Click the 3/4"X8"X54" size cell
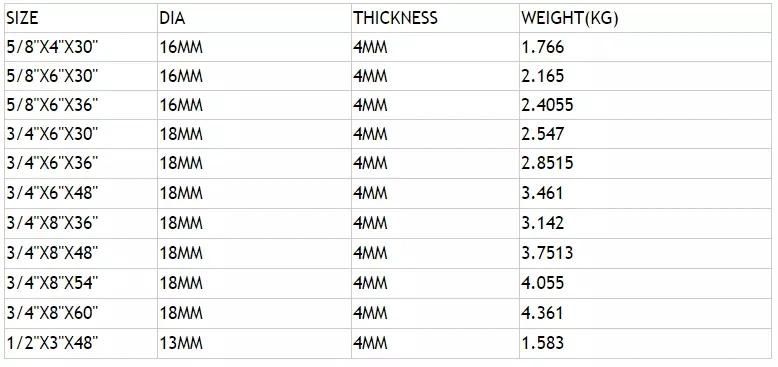The height and width of the screenshot is (367, 778). click(81, 283)
